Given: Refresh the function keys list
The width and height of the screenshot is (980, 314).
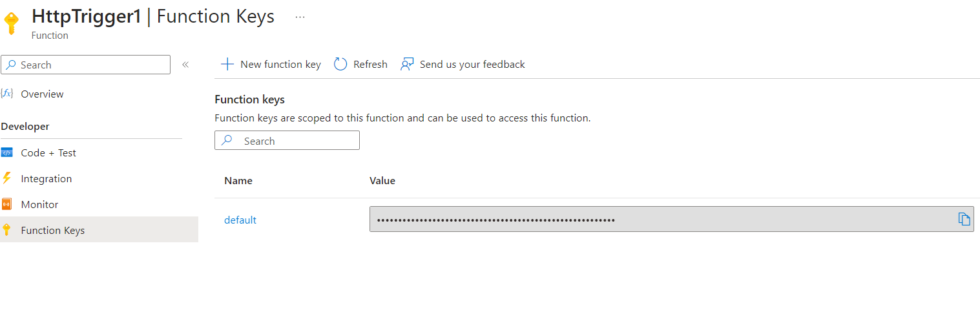Looking at the screenshot, I should coord(360,64).
